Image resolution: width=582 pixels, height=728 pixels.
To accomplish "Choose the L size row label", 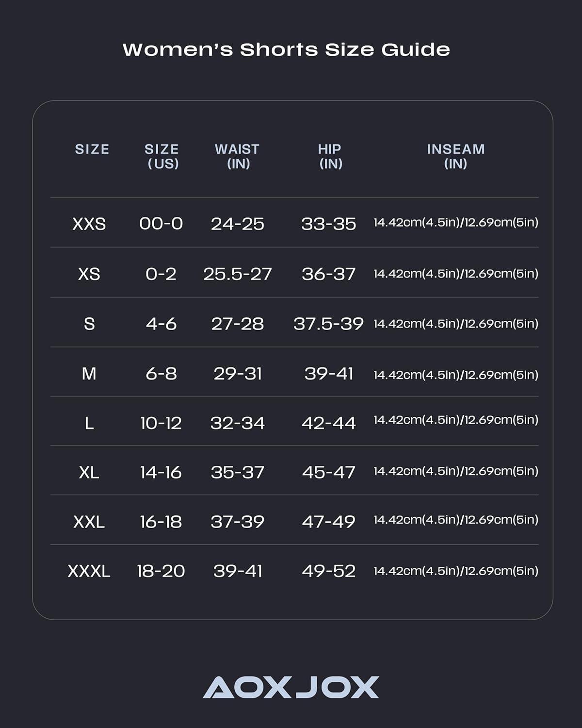I will (89, 423).
